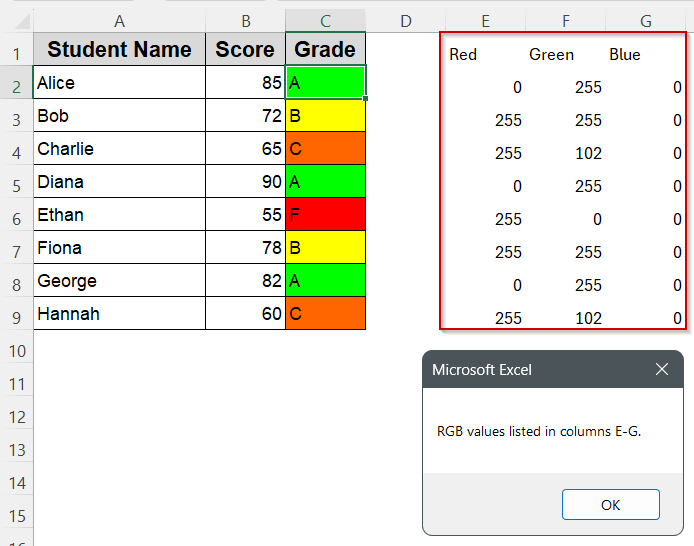This screenshot has width=694, height=546.
Task: Click OK in the Microsoft Excel dialog
Action: (x=610, y=504)
